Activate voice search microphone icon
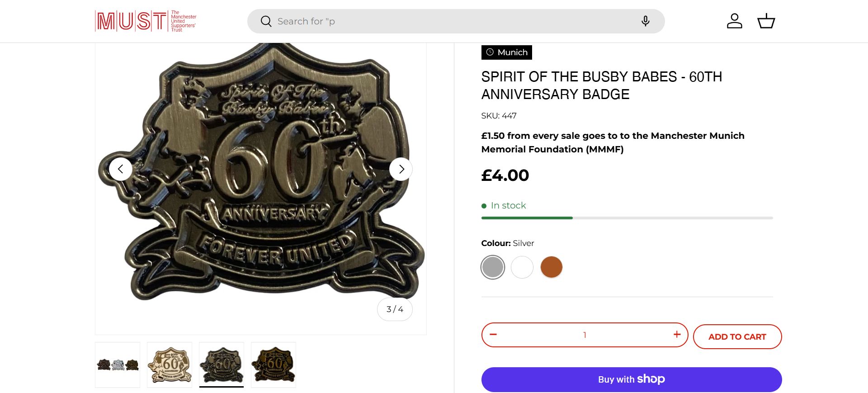This screenshot has height=393, width=868. click(x=645, y=21)
